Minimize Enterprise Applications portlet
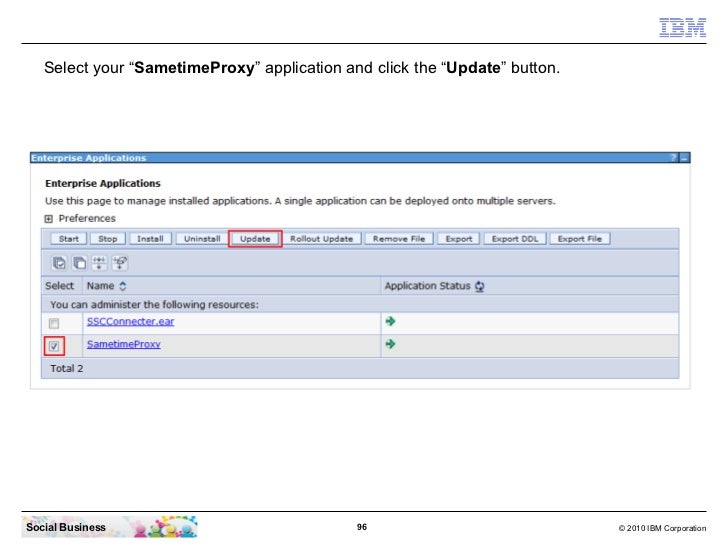The image size is (728, 546). tap(684, 158)
